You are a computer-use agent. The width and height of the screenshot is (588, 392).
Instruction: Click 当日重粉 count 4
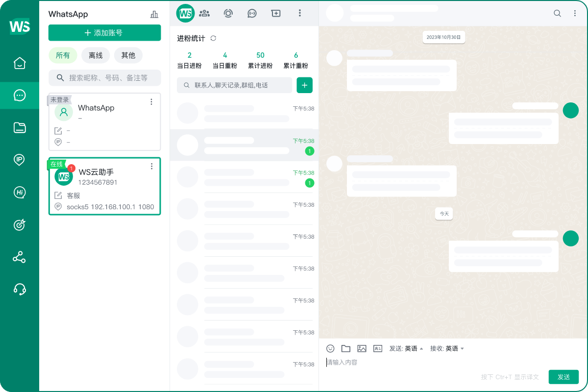225,55
